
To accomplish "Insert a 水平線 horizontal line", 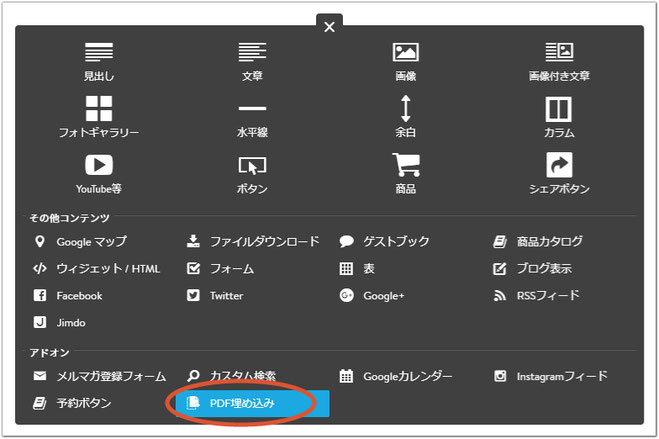I will [252, 121].
